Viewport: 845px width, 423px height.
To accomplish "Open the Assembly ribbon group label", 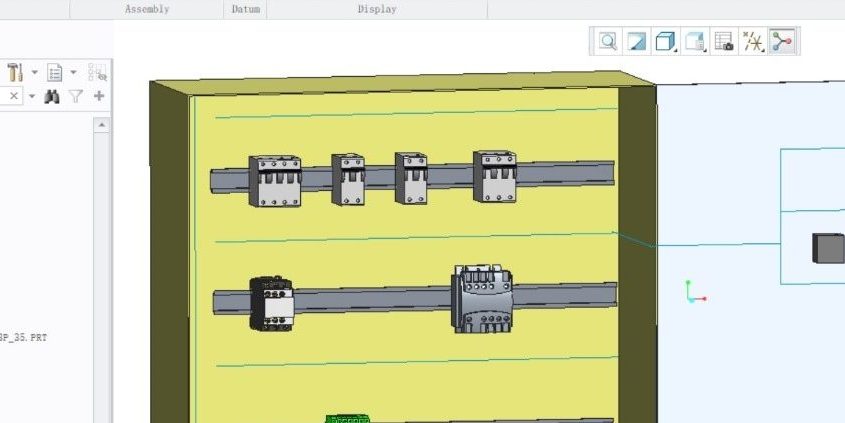I will click(147, 9).
